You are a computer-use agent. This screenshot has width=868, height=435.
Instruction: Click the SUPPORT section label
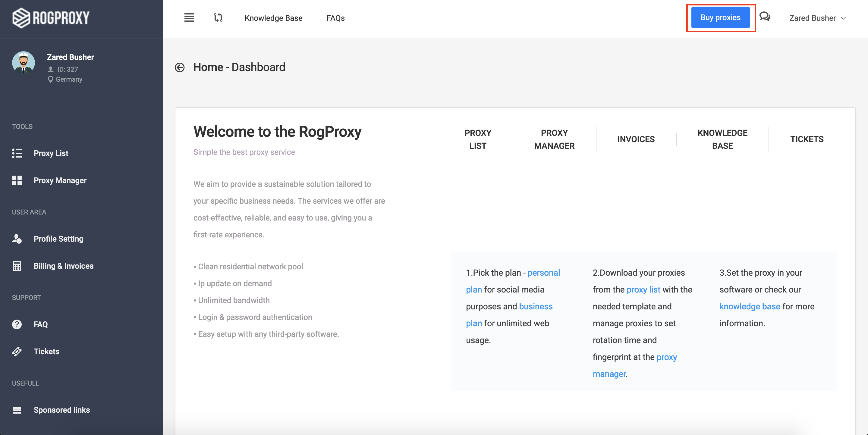[26, 298]
